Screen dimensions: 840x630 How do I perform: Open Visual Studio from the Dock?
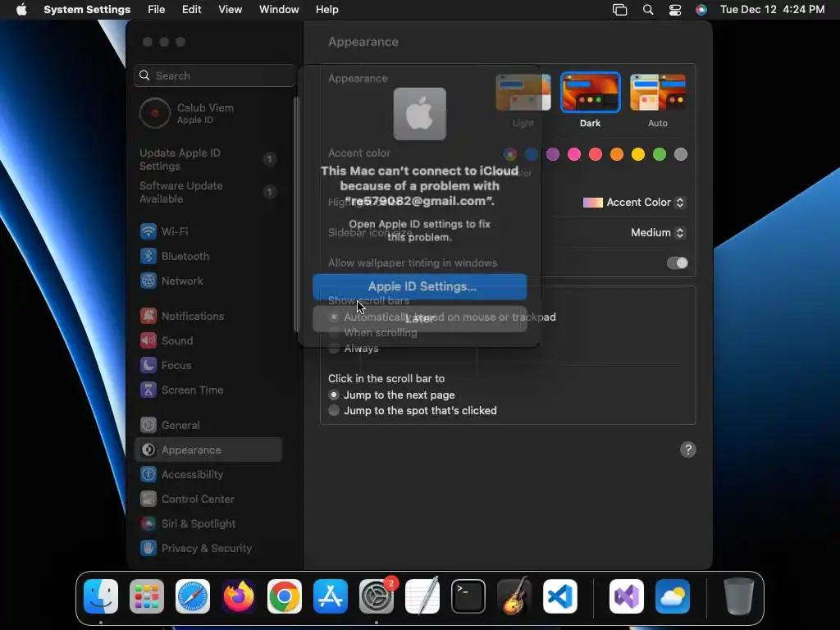(626, 596)
